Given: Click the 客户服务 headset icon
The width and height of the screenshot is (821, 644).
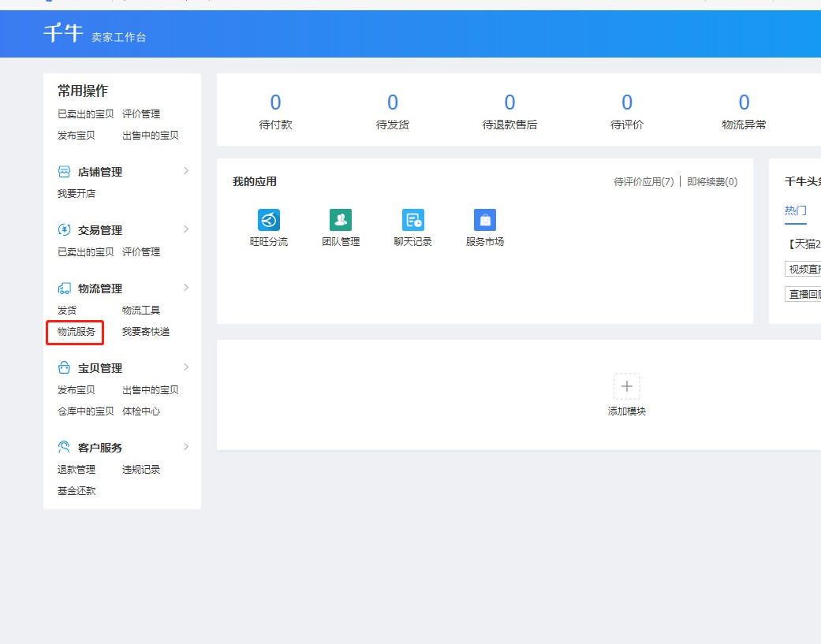Looking at the screenshot, I should [65, 448].
